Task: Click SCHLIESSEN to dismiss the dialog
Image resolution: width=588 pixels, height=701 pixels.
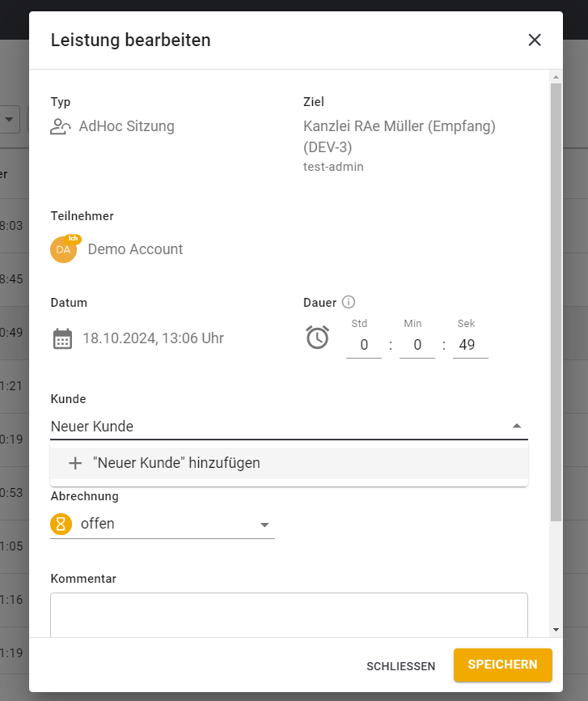Action: click(401, 665)
